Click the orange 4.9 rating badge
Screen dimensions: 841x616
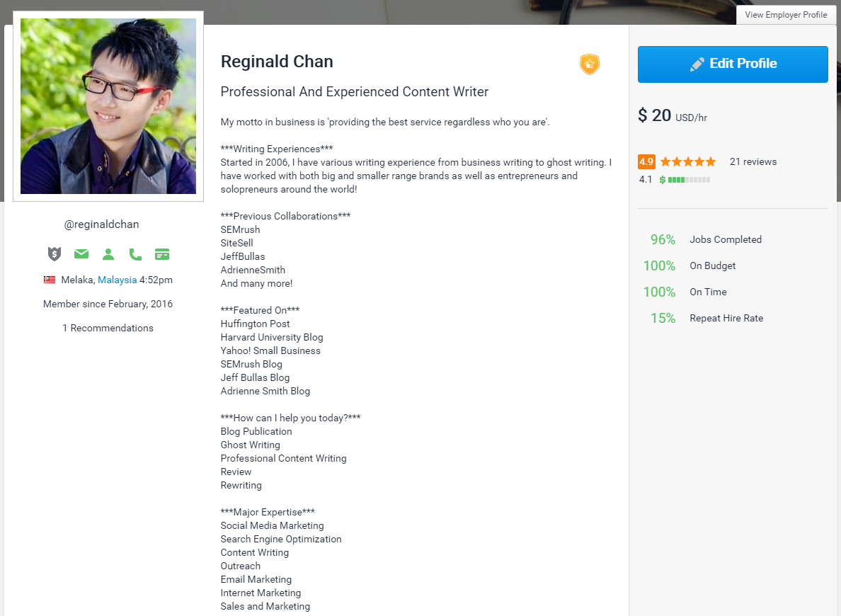646,161
